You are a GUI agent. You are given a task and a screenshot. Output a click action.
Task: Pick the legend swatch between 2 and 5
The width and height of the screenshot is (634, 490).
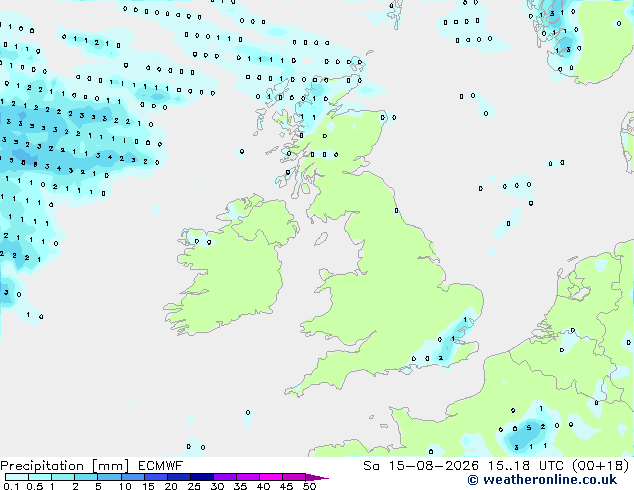86,477
